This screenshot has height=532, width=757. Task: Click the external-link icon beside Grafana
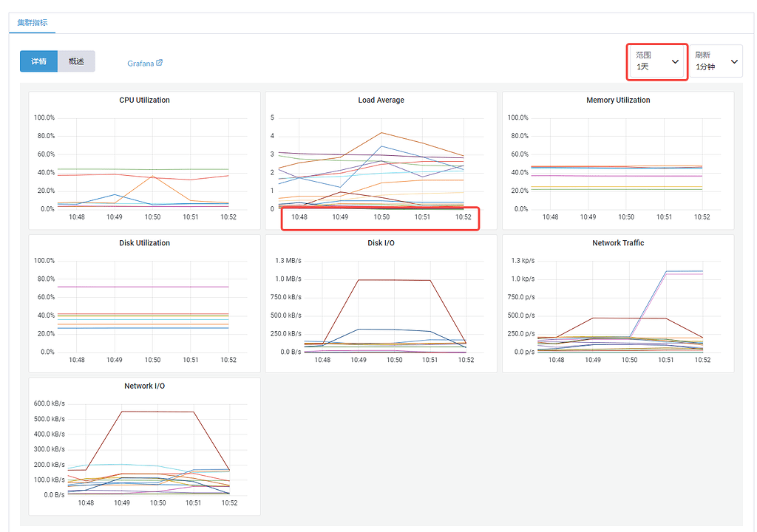(x=160, y=62)
